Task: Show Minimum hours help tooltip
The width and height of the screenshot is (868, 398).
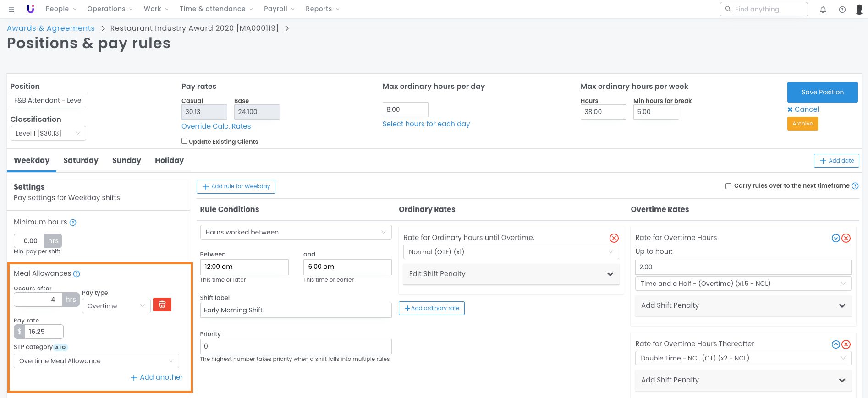Action: point(73,223)
